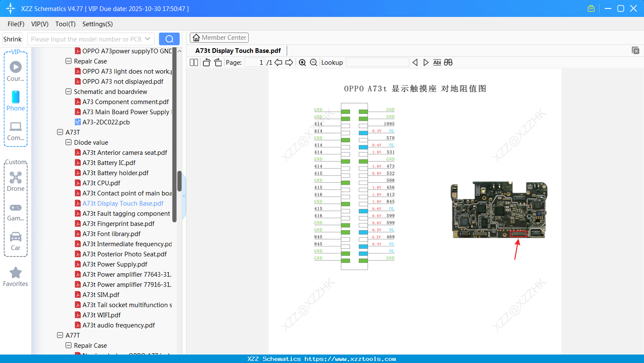644x363 pixels.
Task: Find previous lookup result triangle
Action: tap(415, 62)
